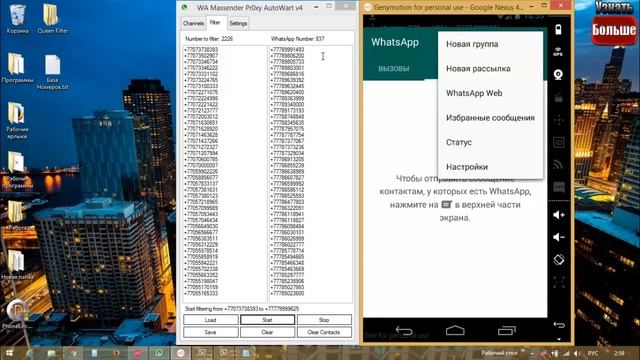Click the number +77073738393 in the filter list

201,50
